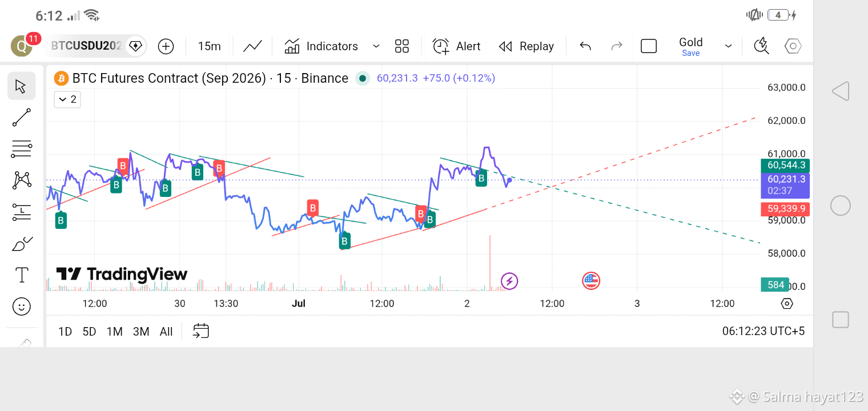Open the layout templates grid icon

(402, 46)
